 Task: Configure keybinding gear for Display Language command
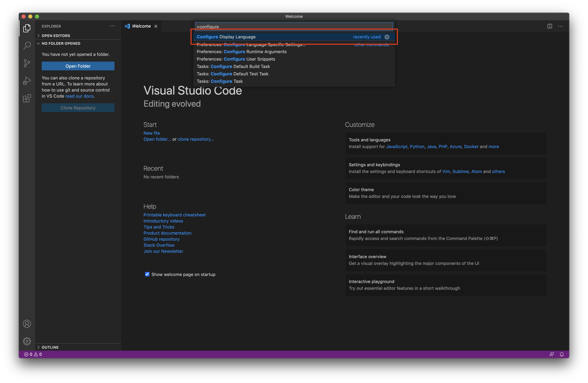tap(387, 37)
